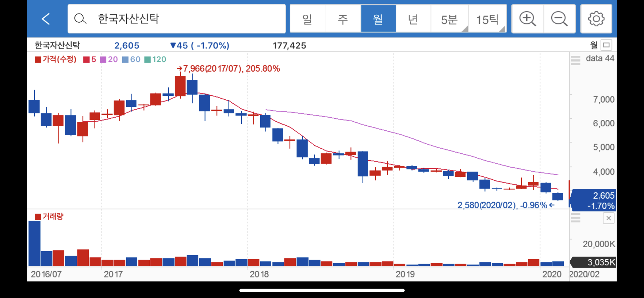Tap the 2016/07 axis label
This screenshot has height=298, width=644.
(x=46, y=274)
